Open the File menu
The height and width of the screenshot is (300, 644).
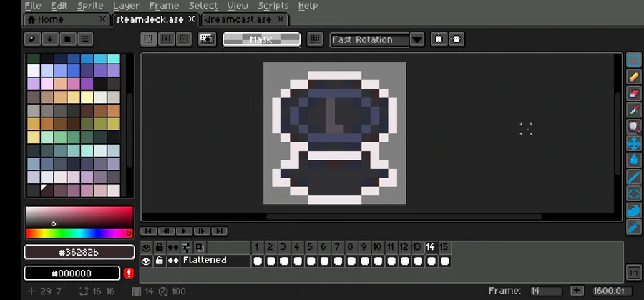coord(33,6)
